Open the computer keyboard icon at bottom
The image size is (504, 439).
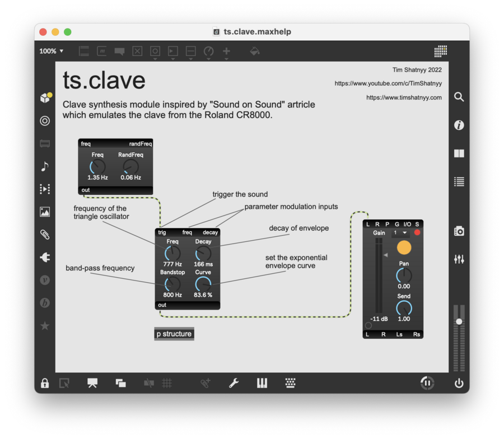coord(290,383)
